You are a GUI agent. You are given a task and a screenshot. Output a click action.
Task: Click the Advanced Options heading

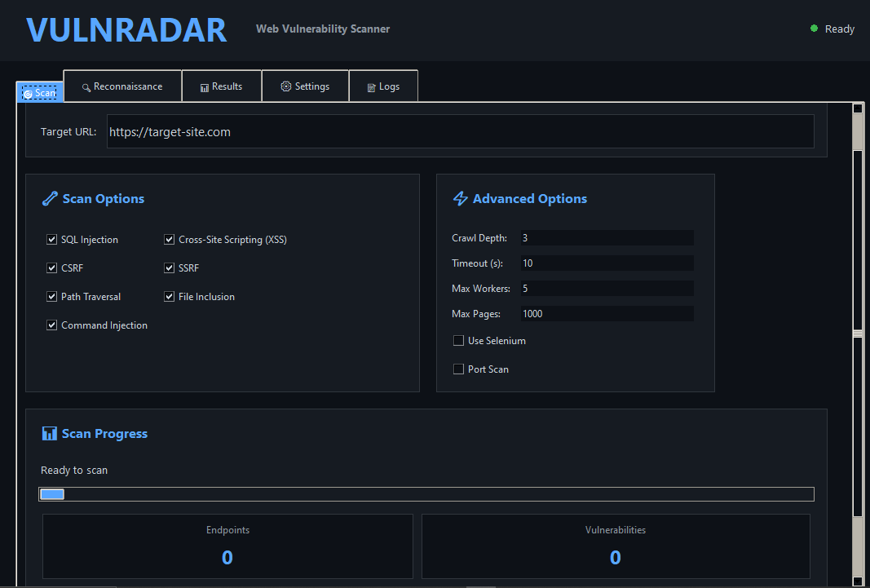click(x=530, y=199)
